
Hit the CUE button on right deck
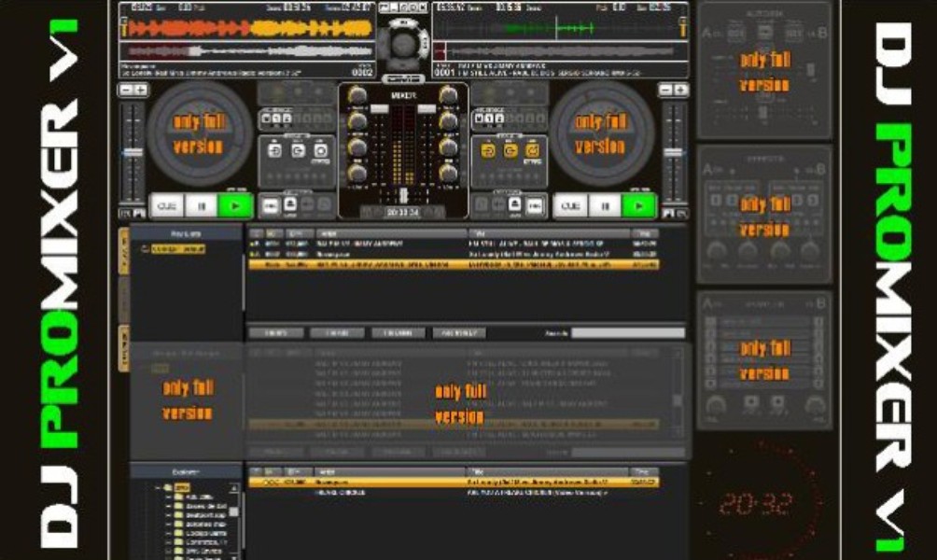(x=570, y=206)
